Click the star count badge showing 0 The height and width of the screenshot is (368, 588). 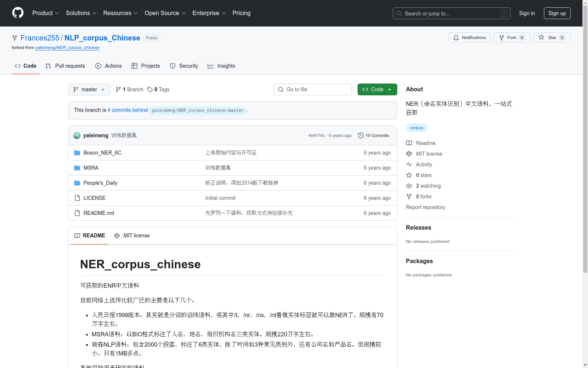562,38
